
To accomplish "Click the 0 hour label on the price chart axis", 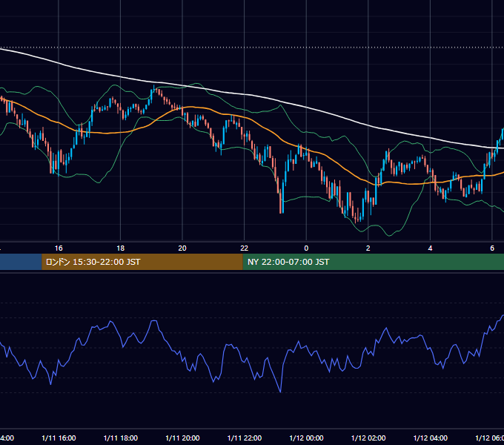I will pyautogui.click(x=306, y=248).
